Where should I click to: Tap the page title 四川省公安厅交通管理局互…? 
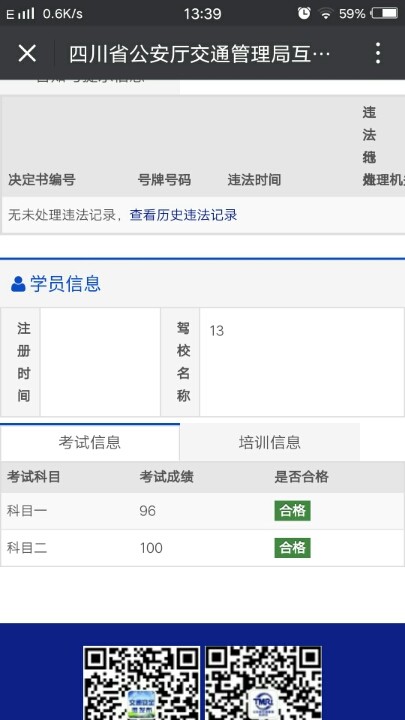coord(200,54)
